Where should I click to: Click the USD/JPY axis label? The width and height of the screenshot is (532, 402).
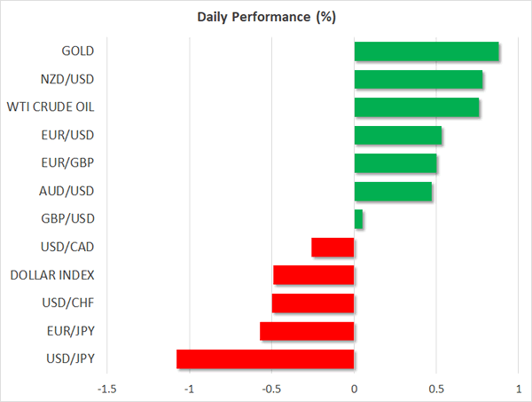coord(69,359)
